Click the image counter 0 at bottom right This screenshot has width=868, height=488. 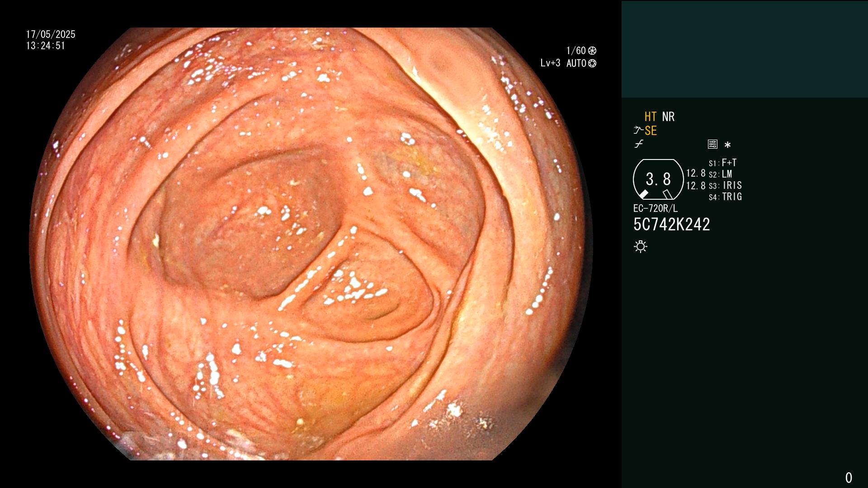click(849, 478)
